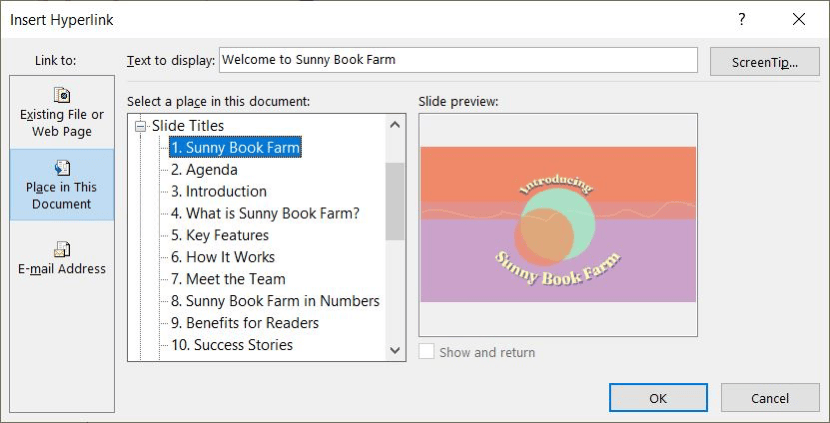Confirm with the OK button
Viewport: 830px width, 423px height.
(658, 398)
